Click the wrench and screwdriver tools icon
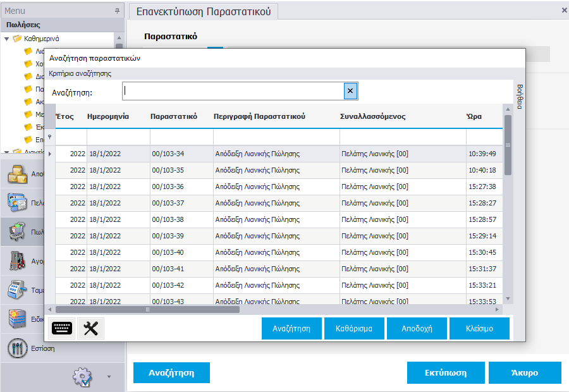 (x=90, y=328)
